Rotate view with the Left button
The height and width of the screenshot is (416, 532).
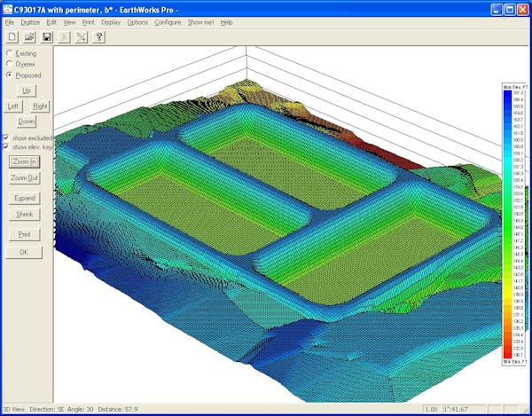tap(13, 106)
